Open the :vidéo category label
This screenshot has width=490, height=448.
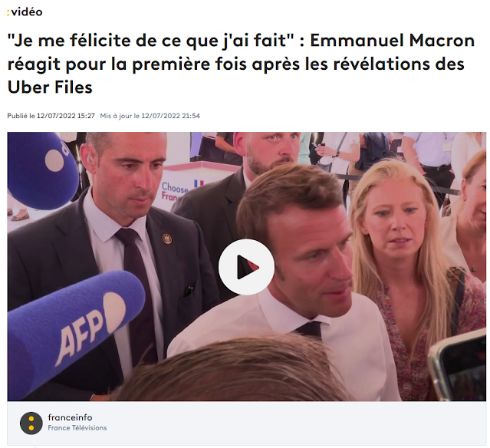click(25, 12)
